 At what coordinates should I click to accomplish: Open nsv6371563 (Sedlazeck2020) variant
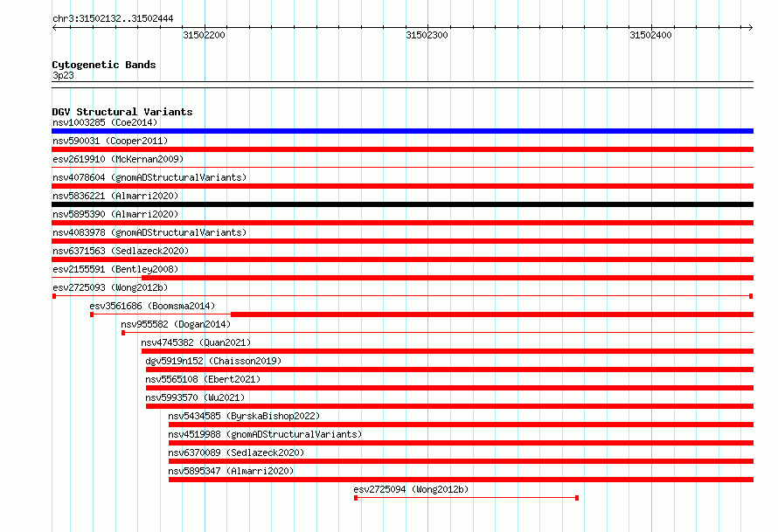(121, 251)
